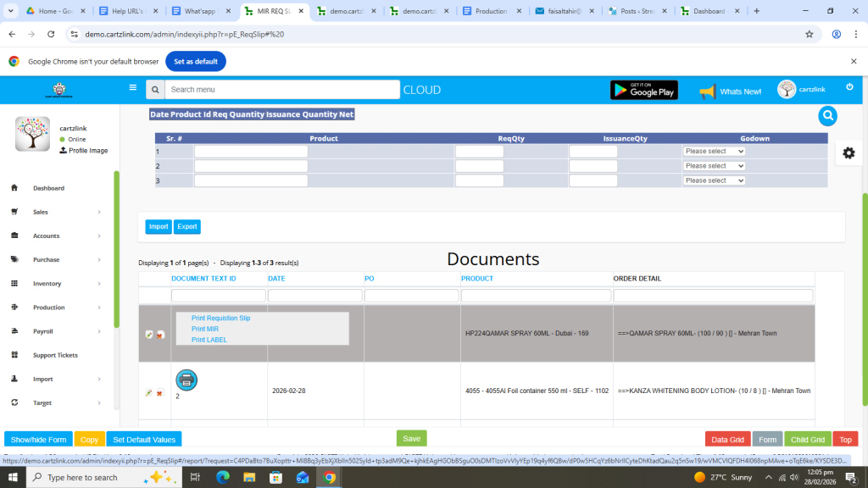868x488 pixels.
Task: Select Print MIR from the popup menu
Action: click(x=205, y=329)
